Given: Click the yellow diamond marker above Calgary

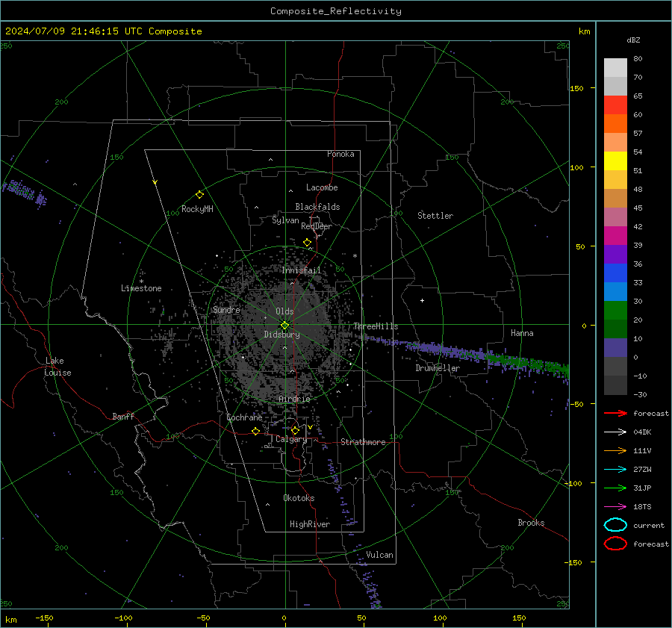Looking at the screenshot, I should [x=295, y=430].
